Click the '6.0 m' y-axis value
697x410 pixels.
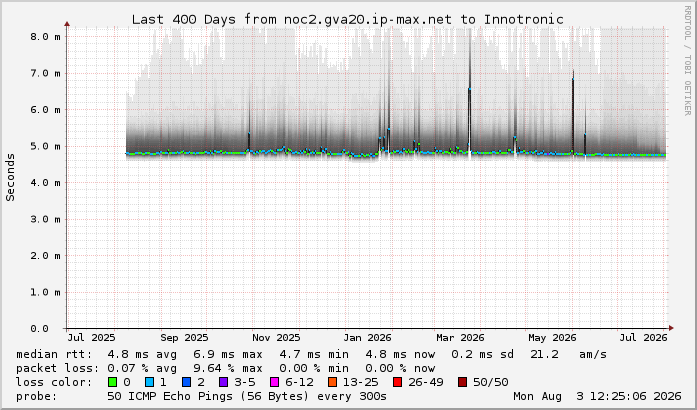coord(45,109)
